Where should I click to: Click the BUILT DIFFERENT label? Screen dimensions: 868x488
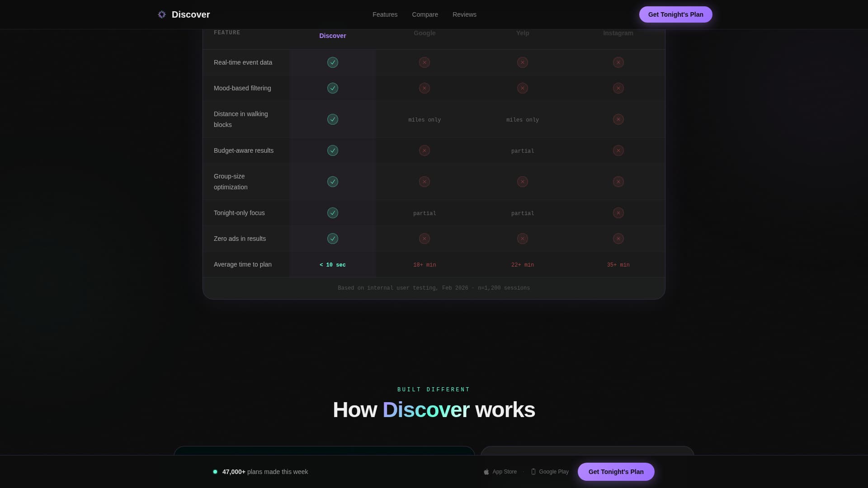coord(434,389)
